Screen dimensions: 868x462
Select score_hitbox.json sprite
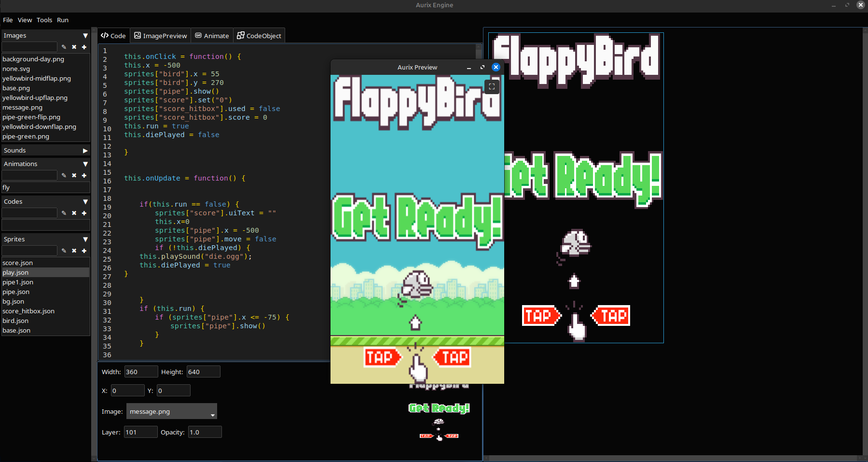point(46,311)
